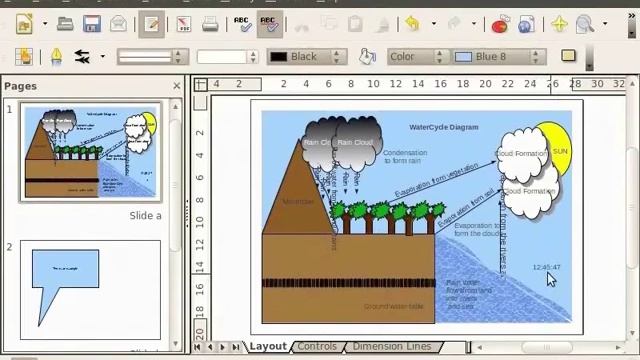Click the horizontal scrollbar right arrow
This screenshot has width=640, height=360.
(618, 347)
